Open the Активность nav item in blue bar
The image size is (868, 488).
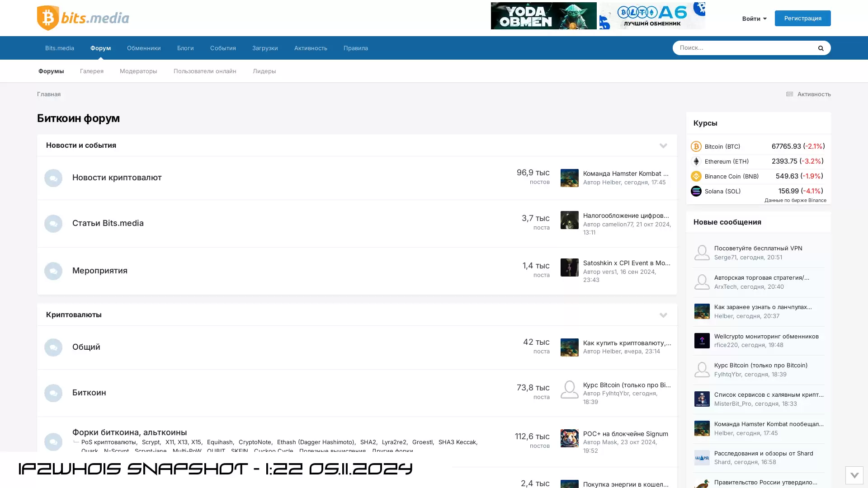click(x=311, y=48)
